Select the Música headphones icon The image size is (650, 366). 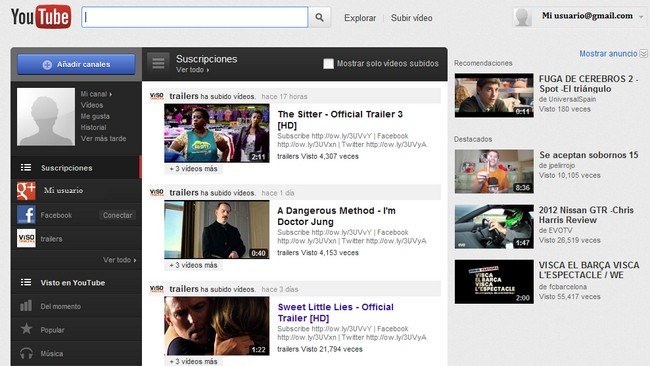(x=26, y=353)
